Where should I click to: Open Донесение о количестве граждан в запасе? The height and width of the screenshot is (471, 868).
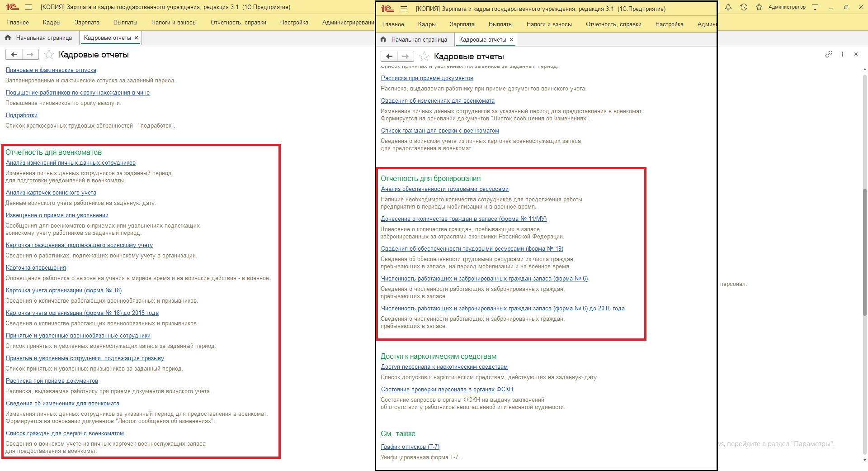coord(464,219)
